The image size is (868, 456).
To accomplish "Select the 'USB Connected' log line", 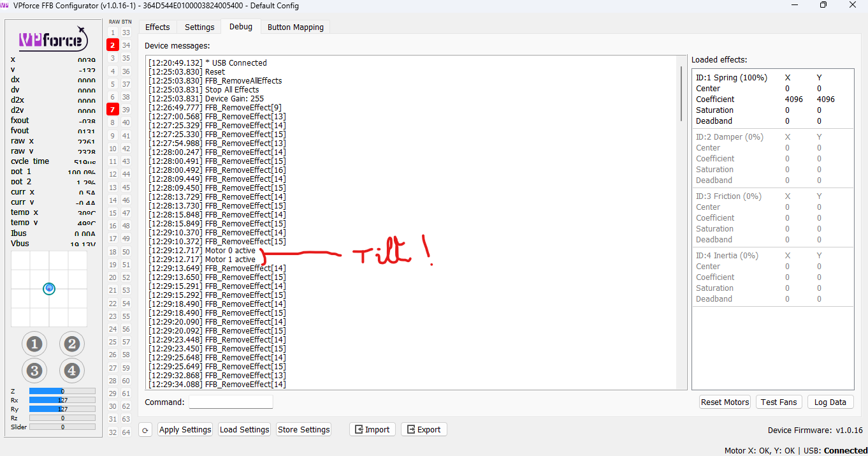I will [207, 63].
